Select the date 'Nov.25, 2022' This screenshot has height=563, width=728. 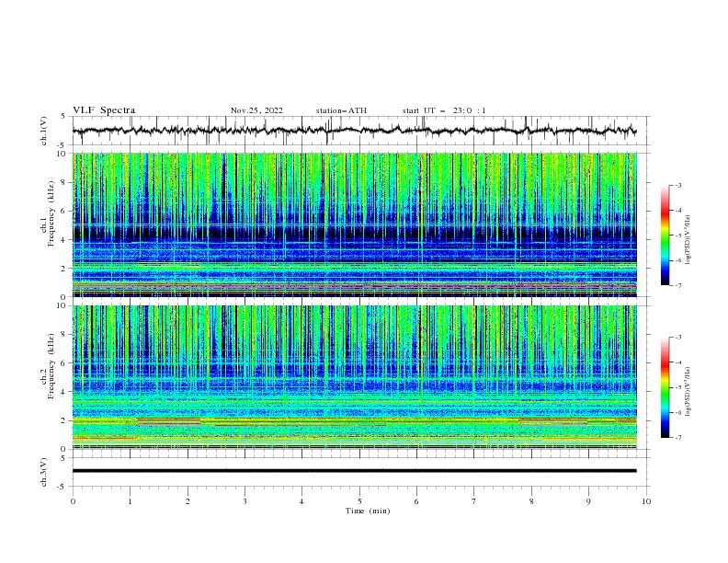click(x=256, y=110)
